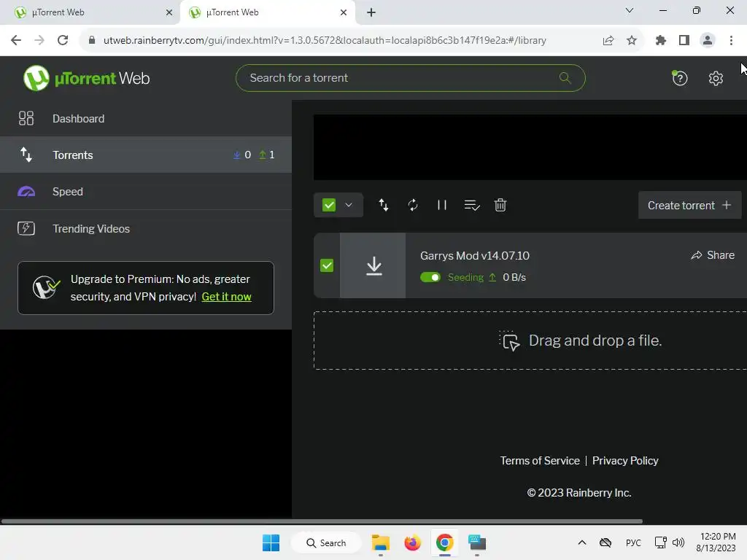Open Trending Videos in the sidebar

point(146,228)
